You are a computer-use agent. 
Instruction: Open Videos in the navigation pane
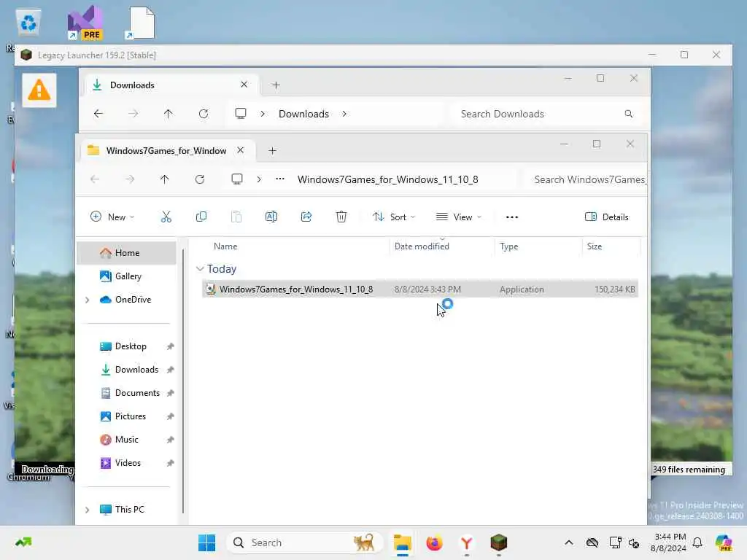click(127, 463)
